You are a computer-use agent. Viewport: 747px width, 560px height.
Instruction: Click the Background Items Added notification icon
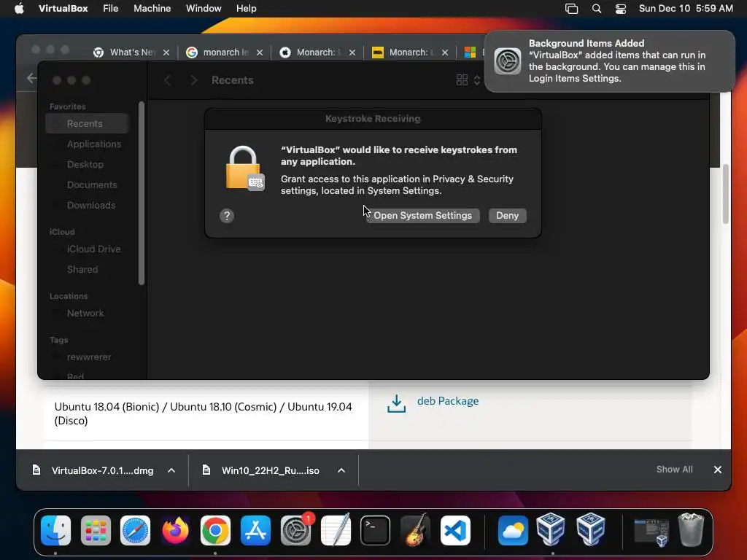point(508,61)
